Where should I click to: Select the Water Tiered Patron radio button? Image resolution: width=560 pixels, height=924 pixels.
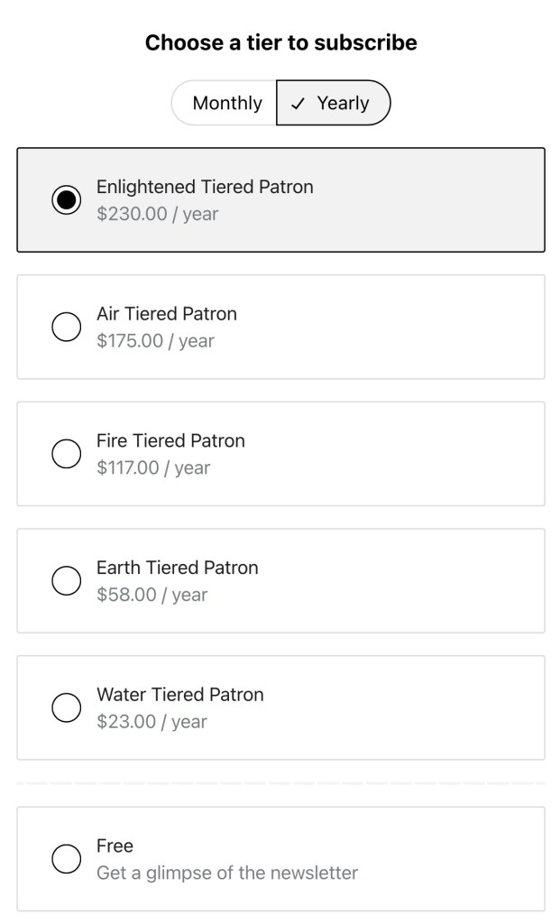coord(66,707)
